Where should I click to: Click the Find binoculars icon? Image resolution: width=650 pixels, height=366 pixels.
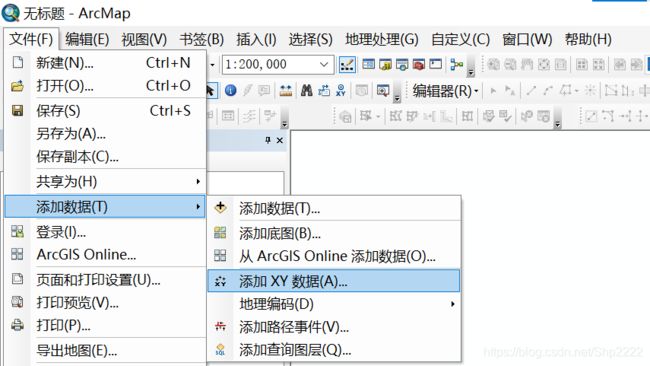tap(306, 90)
